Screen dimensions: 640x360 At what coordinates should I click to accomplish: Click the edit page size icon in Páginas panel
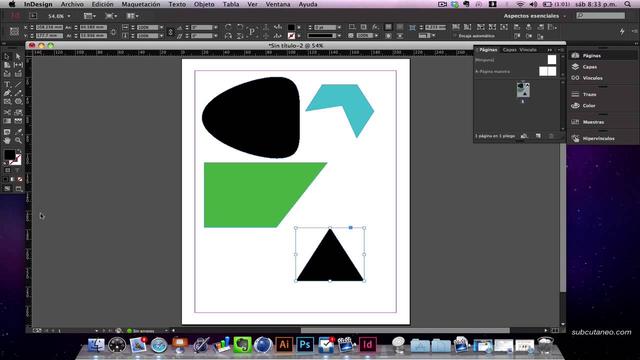click(524, 136)
